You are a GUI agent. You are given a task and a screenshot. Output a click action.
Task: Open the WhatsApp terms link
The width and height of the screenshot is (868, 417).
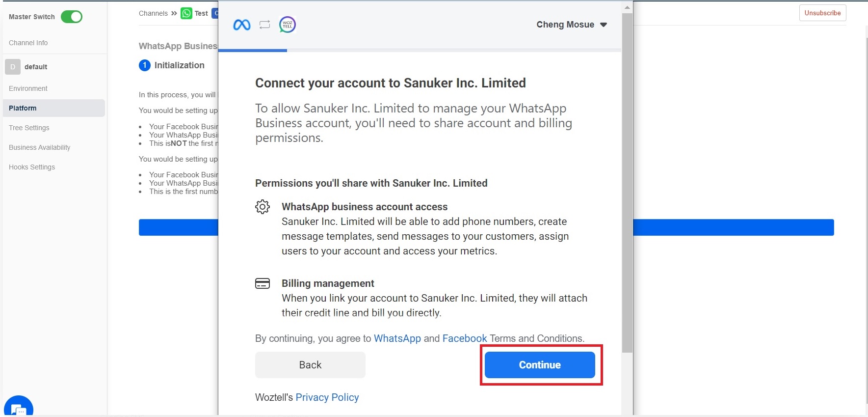pyautogui.click(x=397, y=338)
